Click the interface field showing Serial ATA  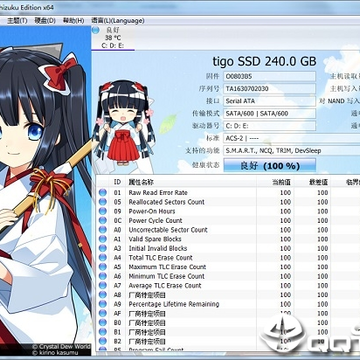coord(269,101)
